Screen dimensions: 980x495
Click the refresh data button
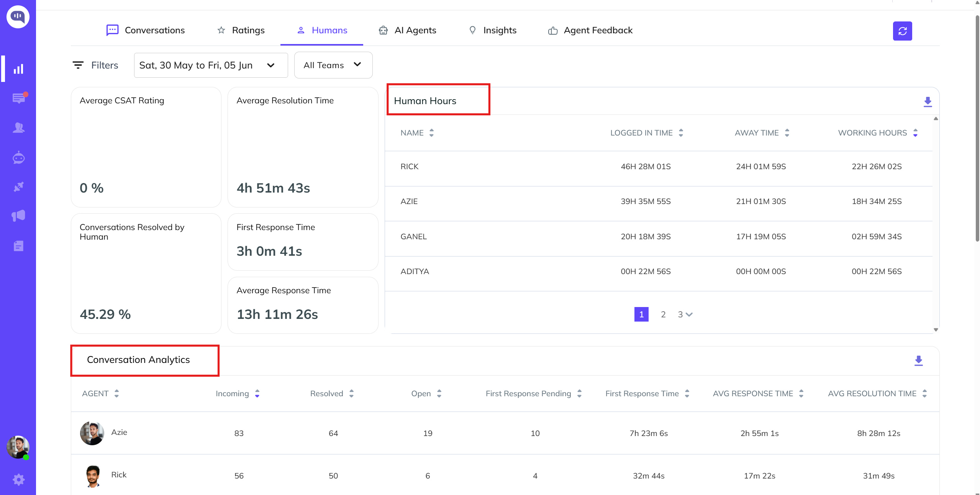click(x=902, y=31)
